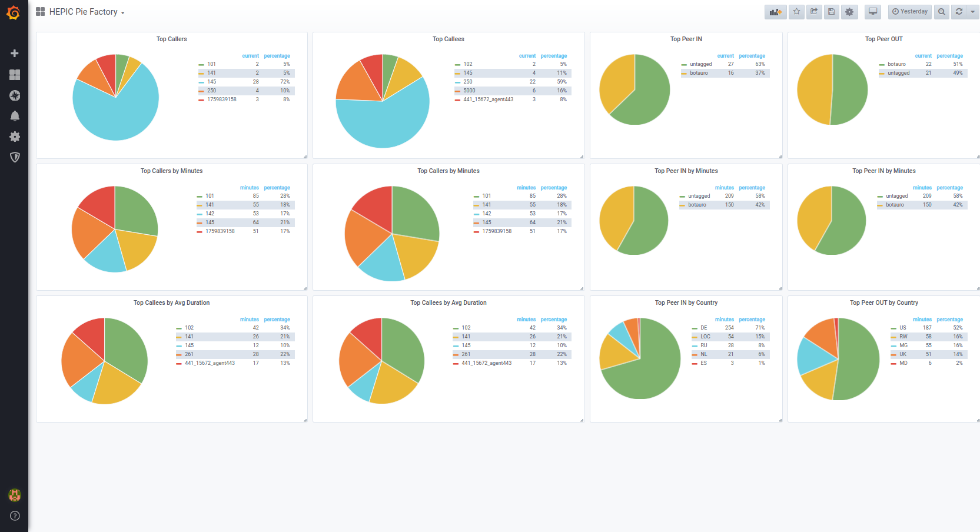Sort by percentage in Top Peer OUT by Country
980x532 pixels.
(950, 320)
